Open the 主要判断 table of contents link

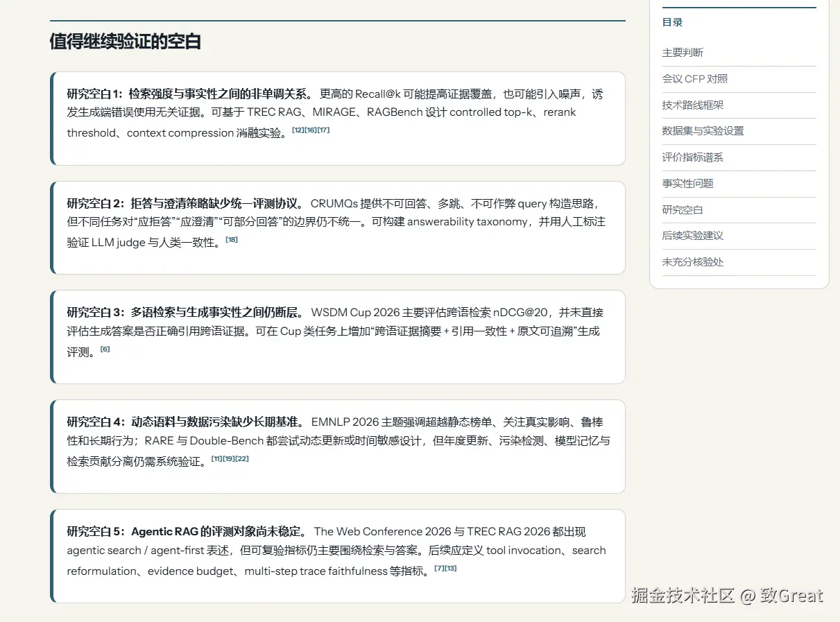[683, 53]
